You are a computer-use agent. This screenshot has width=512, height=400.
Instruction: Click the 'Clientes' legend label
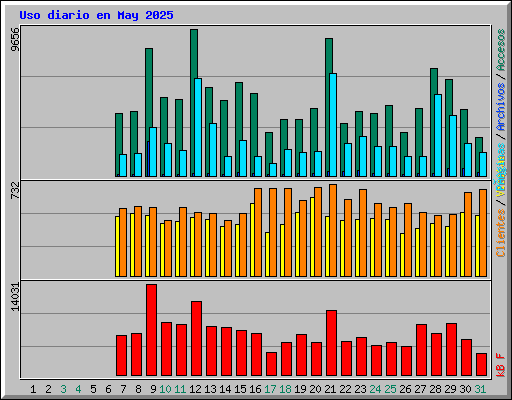tap(501, 233)
